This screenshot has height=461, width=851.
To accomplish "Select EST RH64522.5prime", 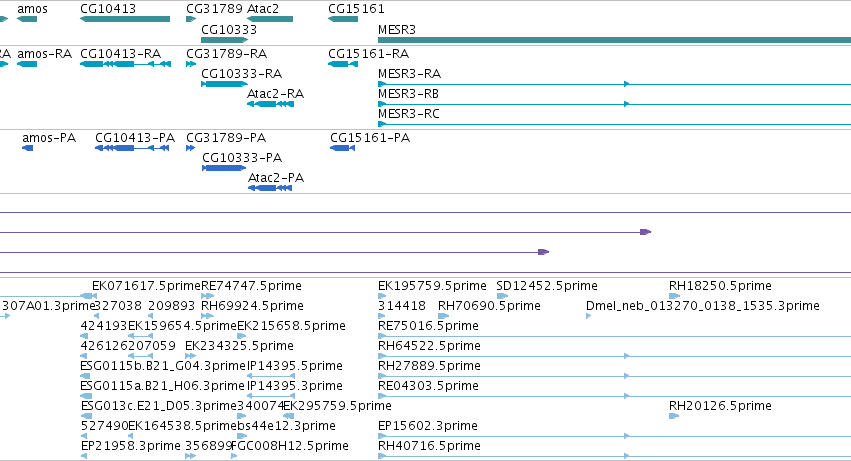I will 614,356.
